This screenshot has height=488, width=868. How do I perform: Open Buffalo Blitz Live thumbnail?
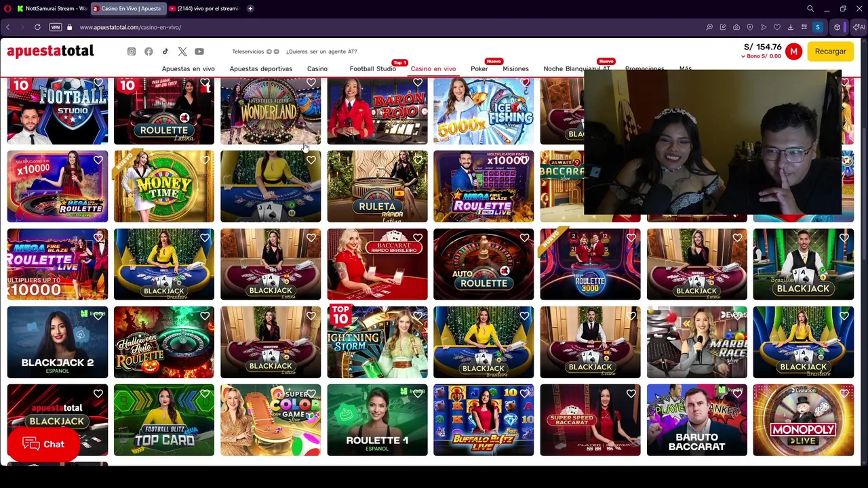click(484, 420)
